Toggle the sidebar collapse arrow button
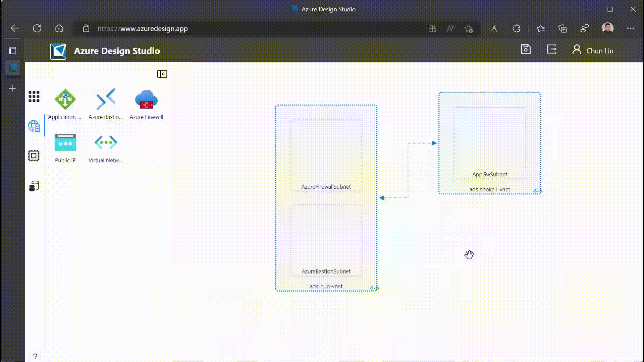 (x=161, y=74)
